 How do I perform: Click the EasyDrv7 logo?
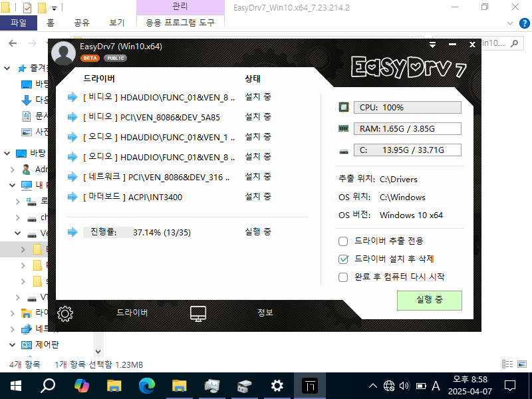tap(408, 67)
